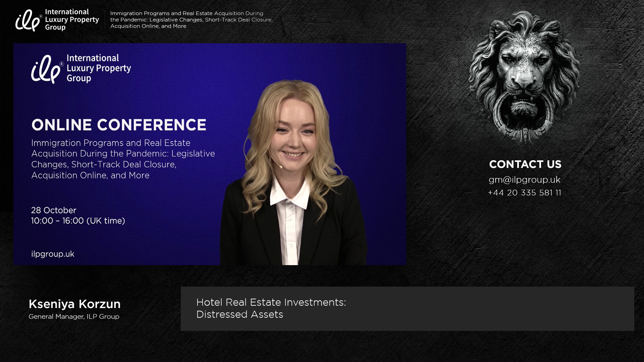Click the slide's International Luxury Property Group text
The height and width of the screenshot is (362, 644).
click(99, 68)
